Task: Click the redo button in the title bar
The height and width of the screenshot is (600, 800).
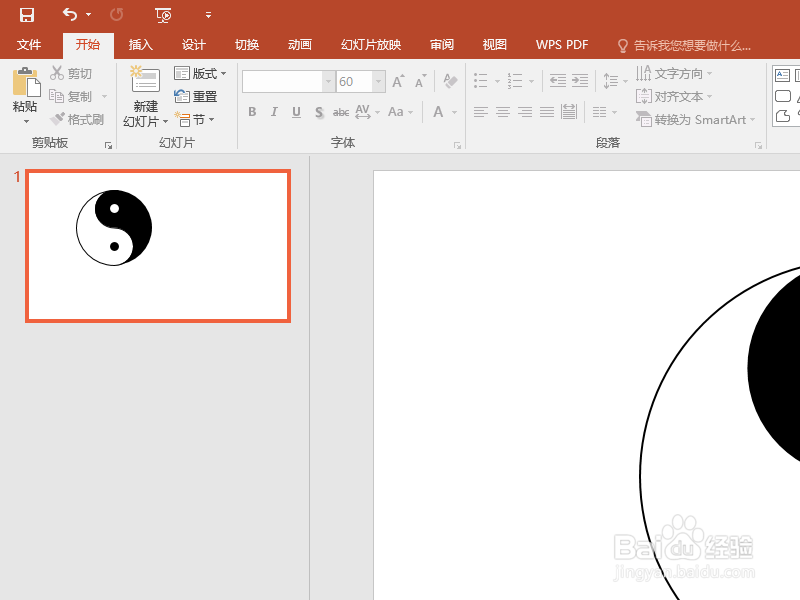Action: [116, 15]
